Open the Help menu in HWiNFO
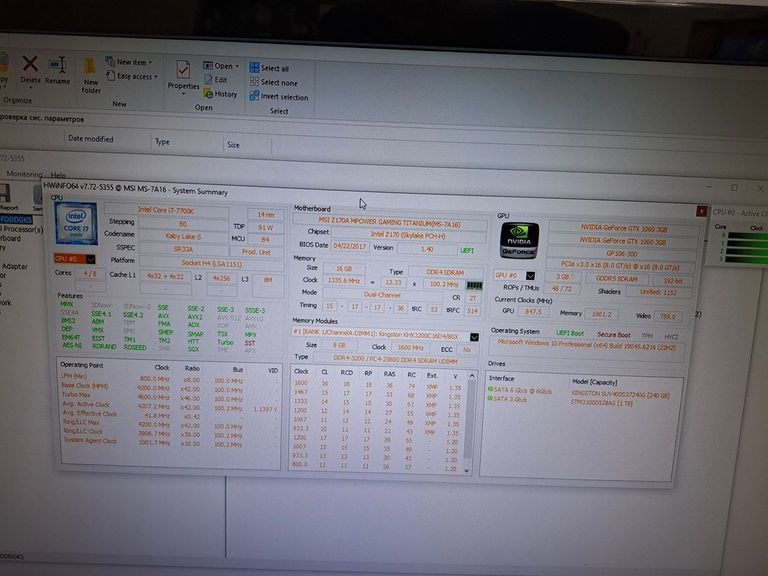 (x=58, y=175)
